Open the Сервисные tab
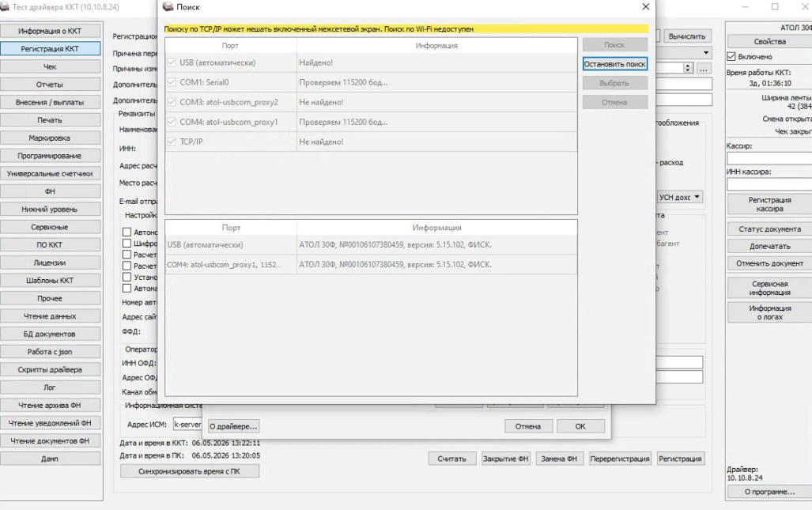 point(51,227)
